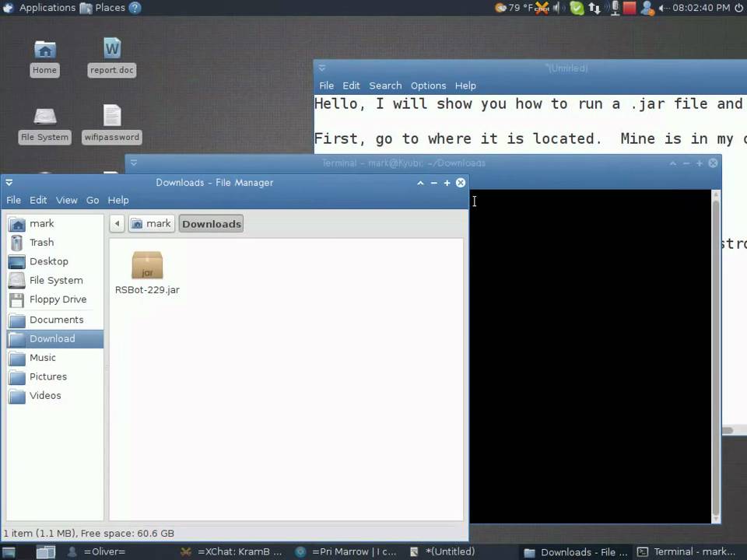747x560 pixels.
Task: Click the RSBot-229.jar file name label
Action: [147, 290]
